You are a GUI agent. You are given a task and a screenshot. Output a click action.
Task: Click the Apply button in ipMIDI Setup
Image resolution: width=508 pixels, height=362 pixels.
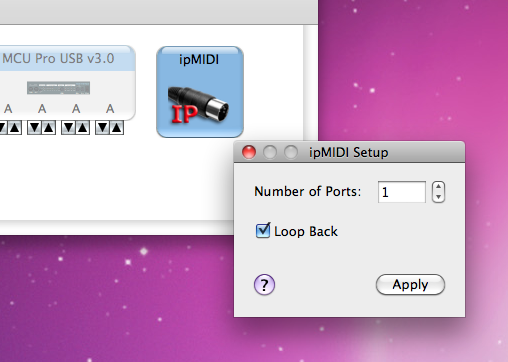[x=410, y=285]
